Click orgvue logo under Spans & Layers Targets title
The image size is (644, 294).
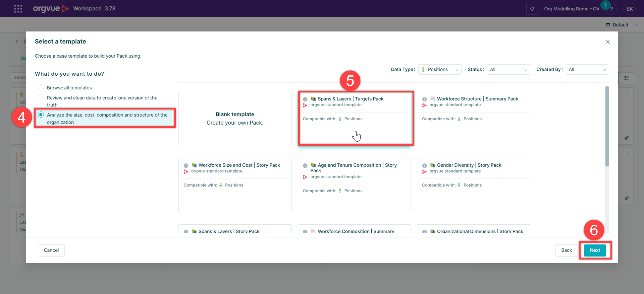305,105
